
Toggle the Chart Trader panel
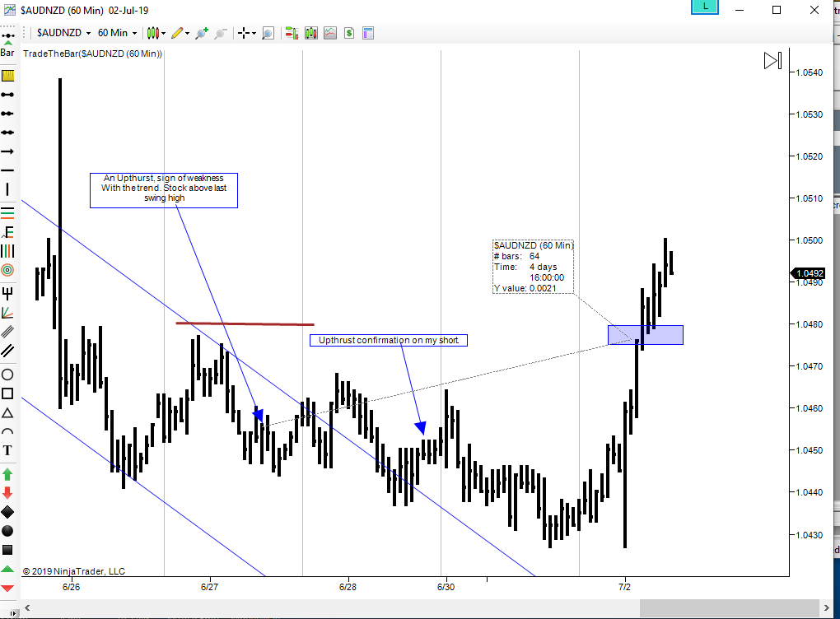click(292, 33)
